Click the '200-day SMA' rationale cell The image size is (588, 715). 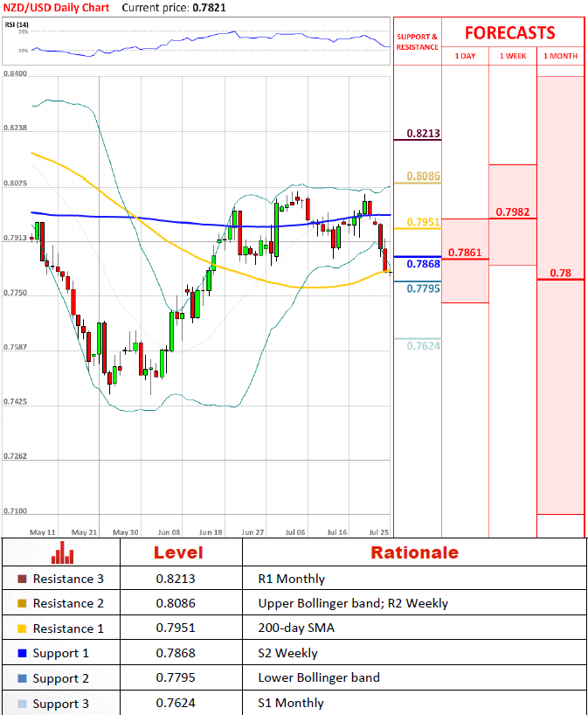(296, 628)
